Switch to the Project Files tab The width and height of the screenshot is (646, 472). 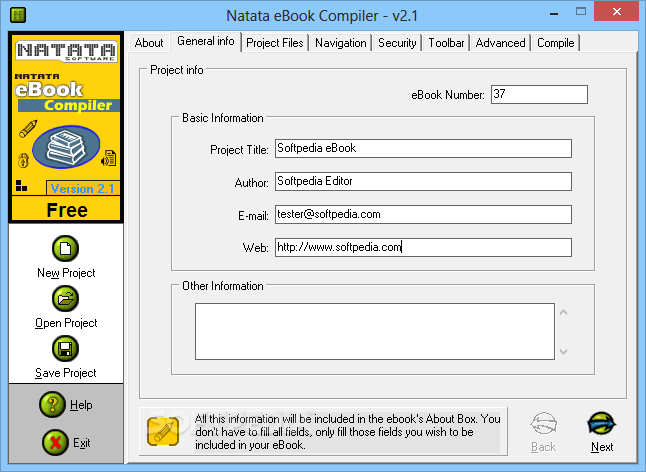point(274,43)
